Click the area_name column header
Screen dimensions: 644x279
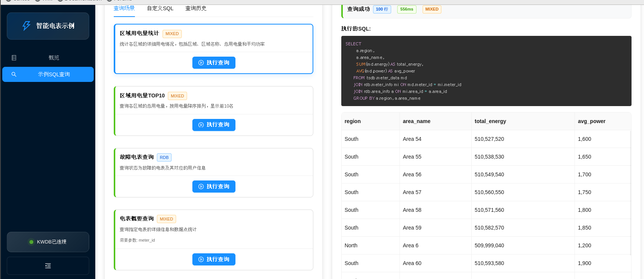coord(435,121)
